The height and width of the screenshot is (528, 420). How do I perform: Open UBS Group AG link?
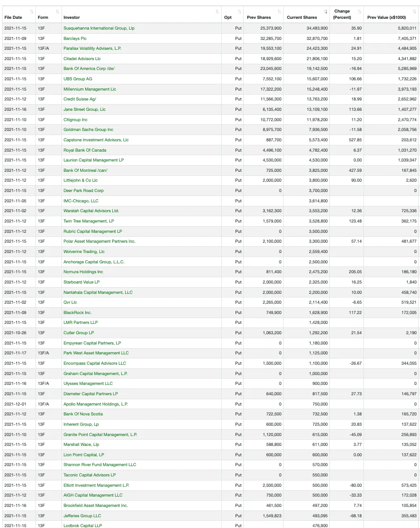coord(78,79)
